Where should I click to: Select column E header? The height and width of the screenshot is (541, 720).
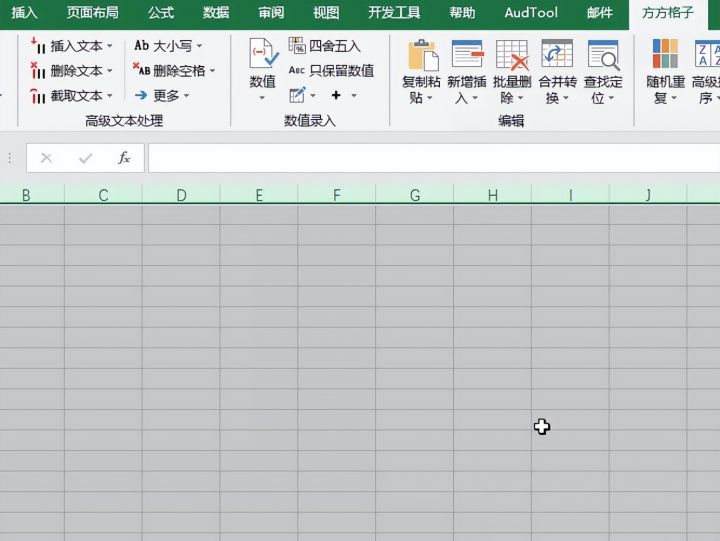click(259, 195)
